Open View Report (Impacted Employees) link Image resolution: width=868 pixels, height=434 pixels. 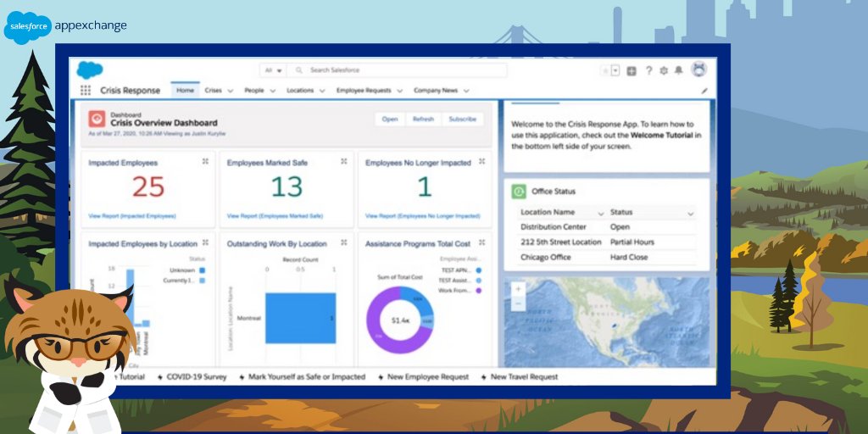coord(132,216)
